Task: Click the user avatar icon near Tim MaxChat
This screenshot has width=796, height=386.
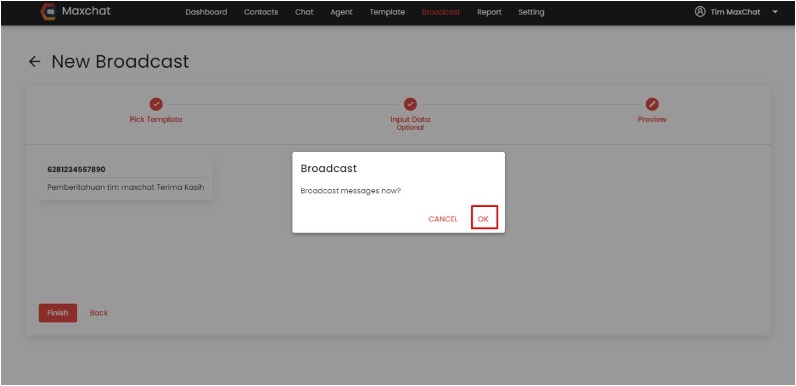Action: point(700,12)
